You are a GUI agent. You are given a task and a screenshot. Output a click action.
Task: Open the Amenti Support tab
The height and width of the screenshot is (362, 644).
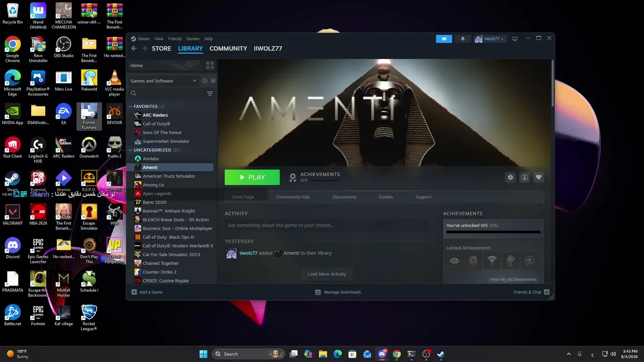pyautogui.click(x=424, y=197)
